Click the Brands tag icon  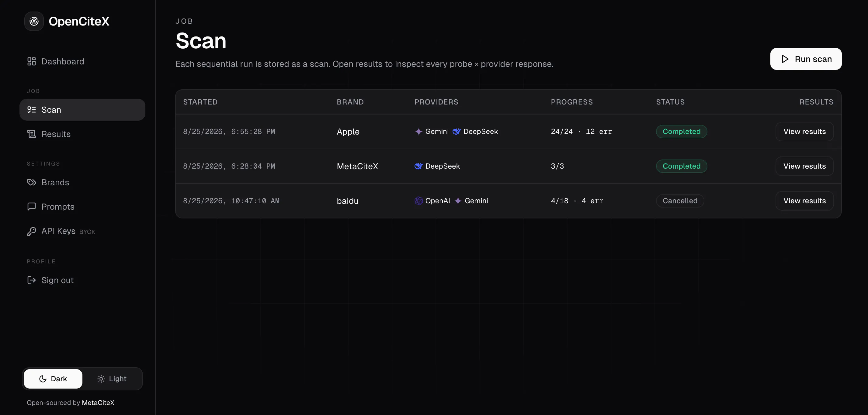pos(31,182)
